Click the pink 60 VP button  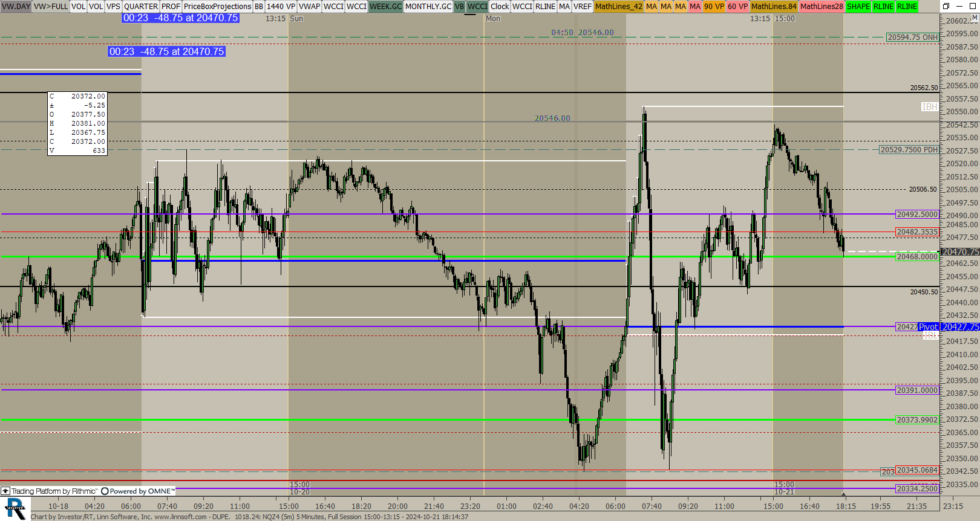(x=737, y=7)
